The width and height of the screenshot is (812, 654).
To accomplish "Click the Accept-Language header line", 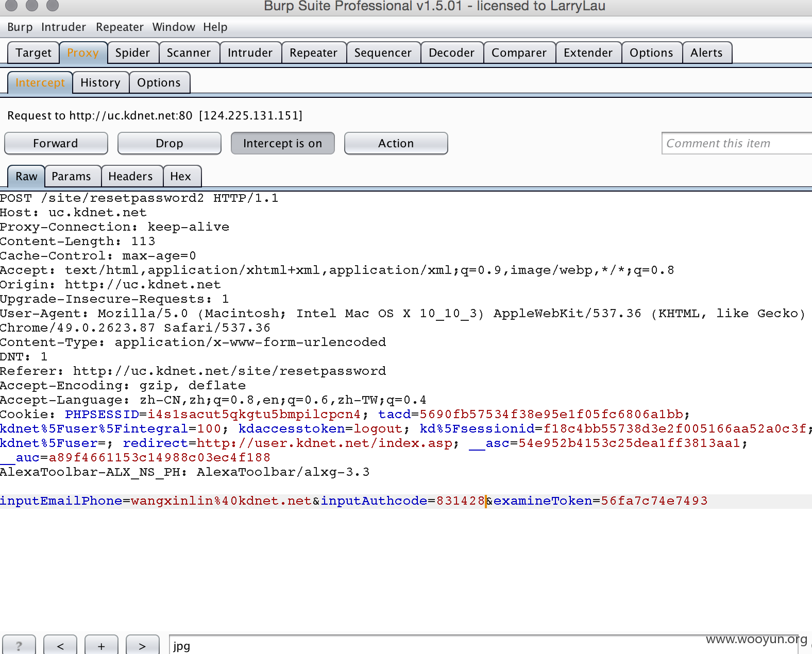I will click(213, 400).
